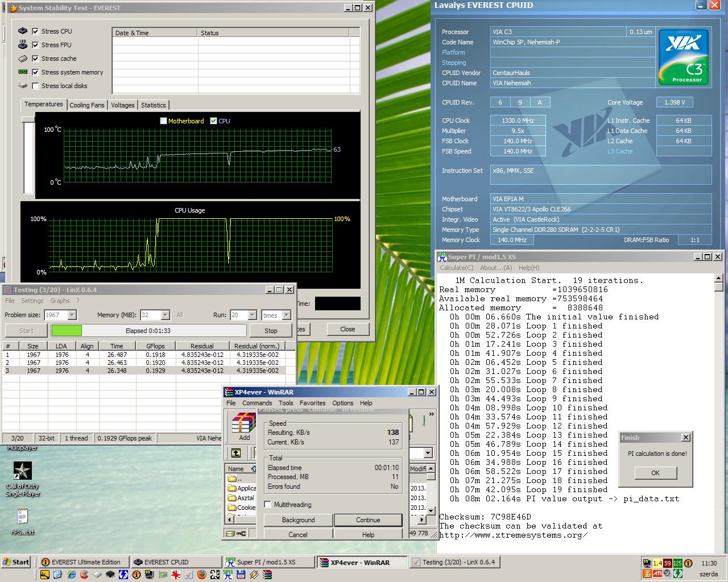Click the 59 temperature tray icon
The height and width of the screenshot is (582, 728).
(668, 563)
